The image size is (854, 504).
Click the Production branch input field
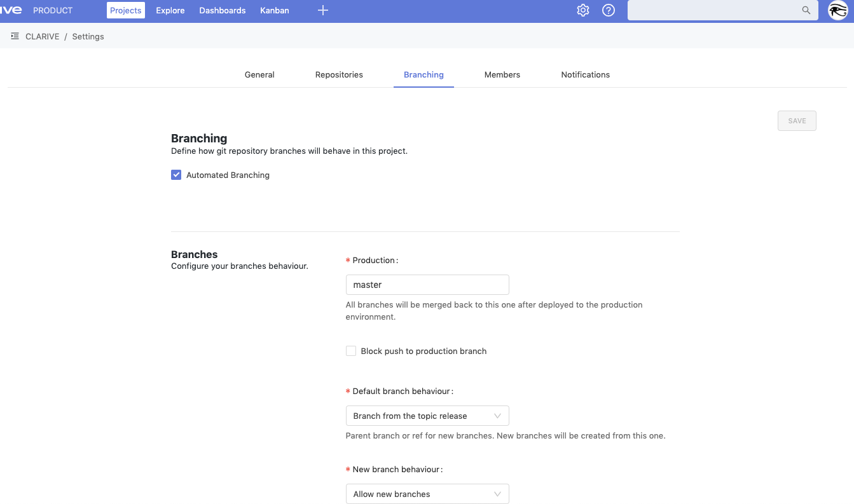coord(427,285)
